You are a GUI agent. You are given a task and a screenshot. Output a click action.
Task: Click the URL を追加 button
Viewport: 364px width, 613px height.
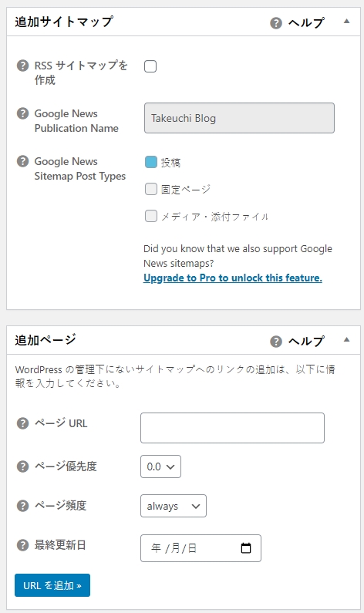(52, 585)
